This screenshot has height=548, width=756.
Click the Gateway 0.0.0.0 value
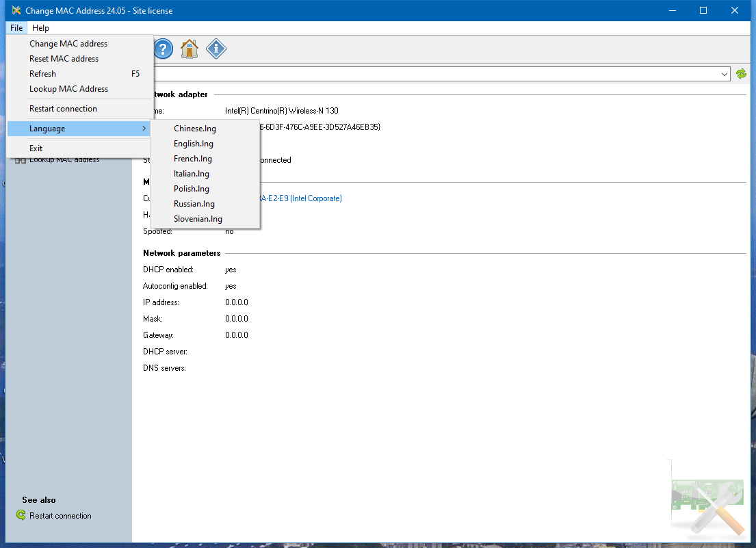236,335
